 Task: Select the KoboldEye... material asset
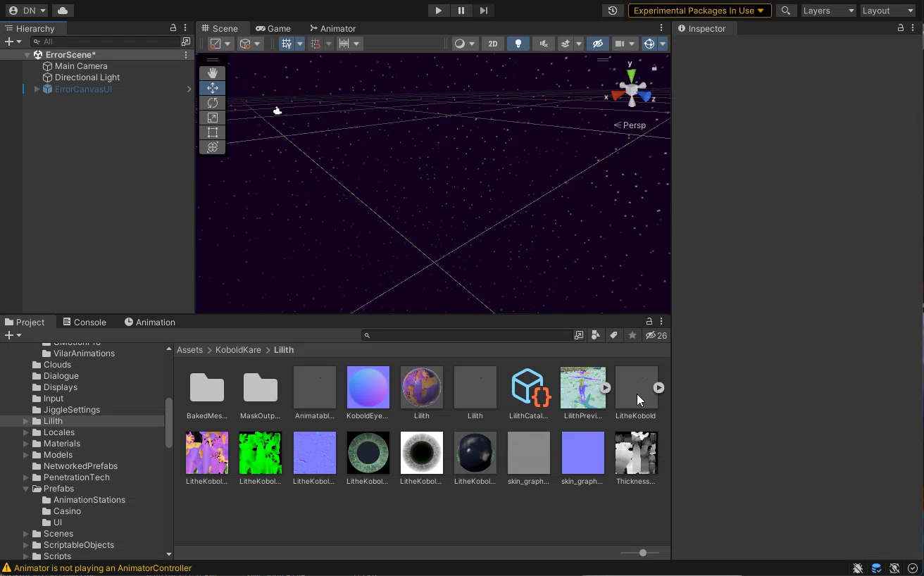click(368, 393)
